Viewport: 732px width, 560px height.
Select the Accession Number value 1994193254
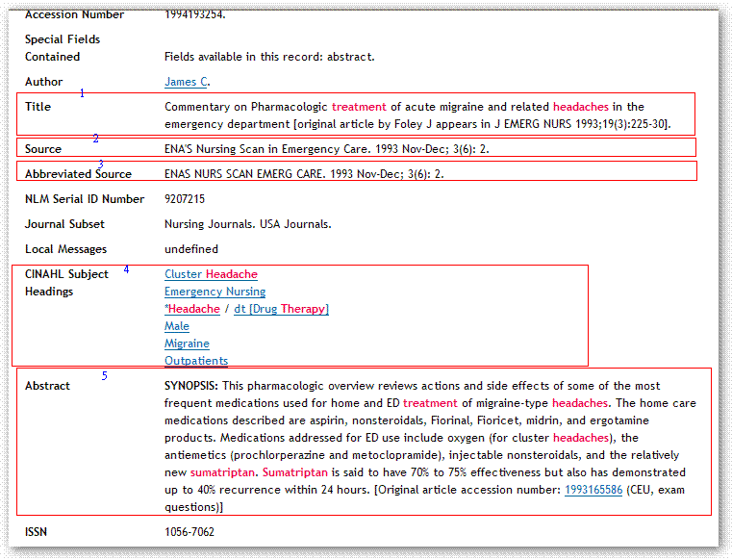pos(195,15)
